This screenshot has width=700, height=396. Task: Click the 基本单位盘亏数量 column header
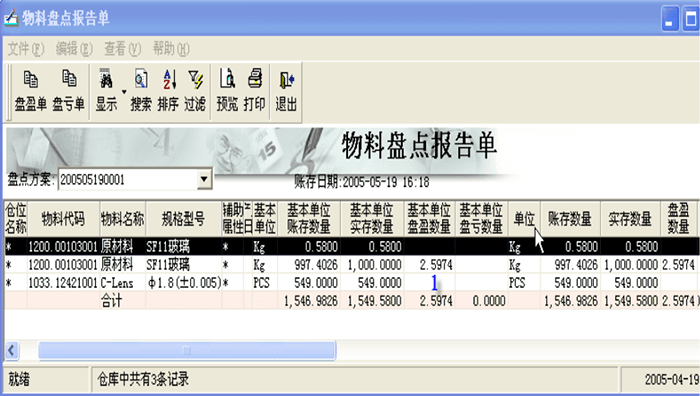pos(482,219)
